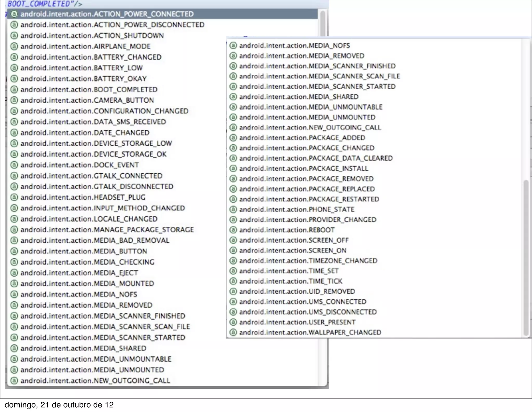Select android.intent.action.ACTION_SHUTDOWN entry

[x=92, y=36]
